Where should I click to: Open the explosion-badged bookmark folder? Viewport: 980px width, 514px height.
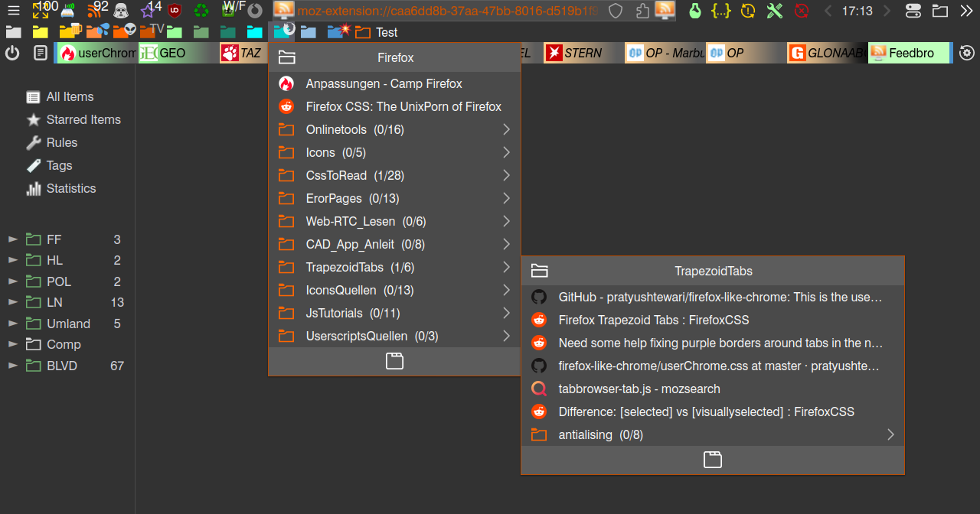point(338,31)
